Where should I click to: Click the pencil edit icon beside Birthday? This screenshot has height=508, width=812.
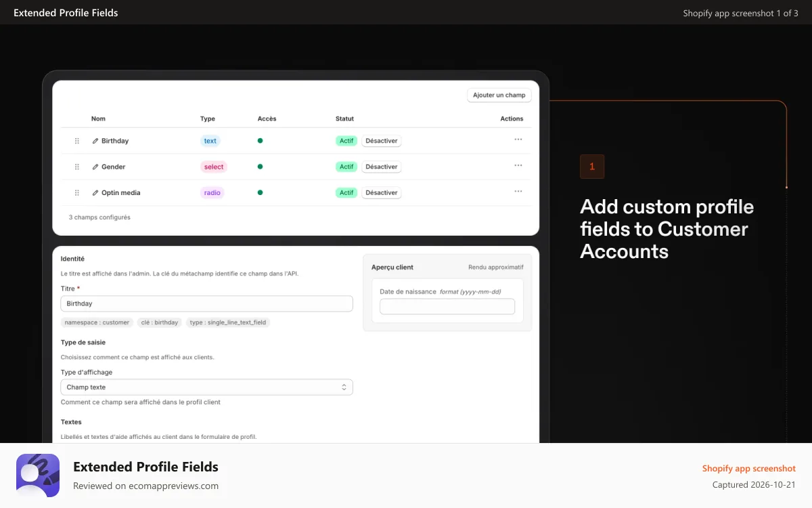point(95,141)
